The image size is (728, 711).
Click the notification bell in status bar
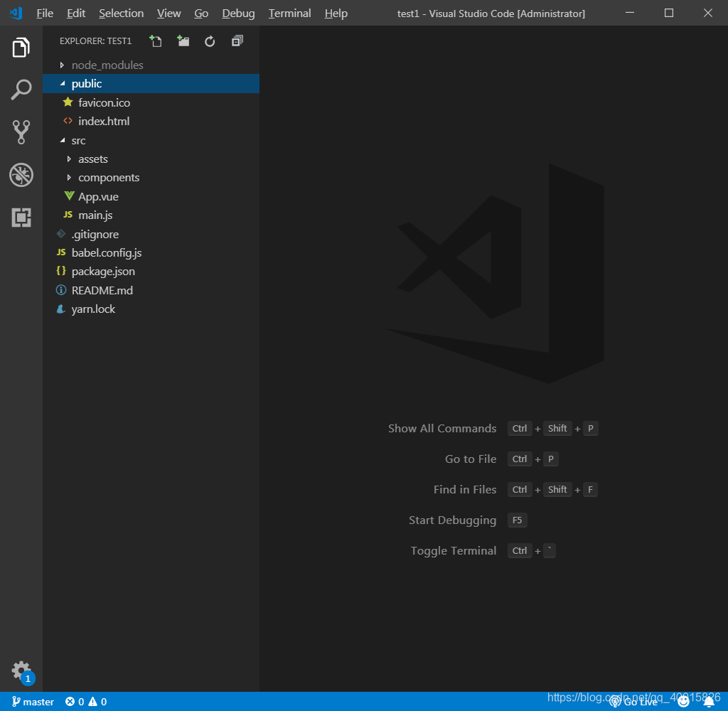709,702
